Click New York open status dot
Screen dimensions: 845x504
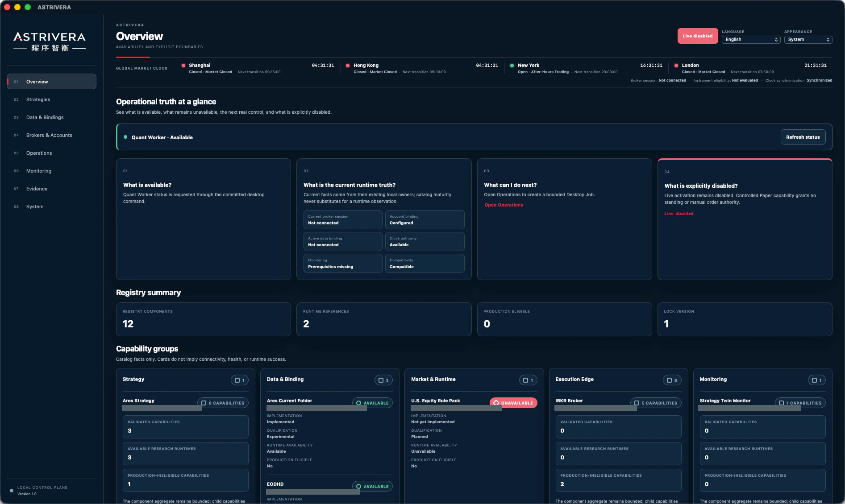(x=512, y=66)
